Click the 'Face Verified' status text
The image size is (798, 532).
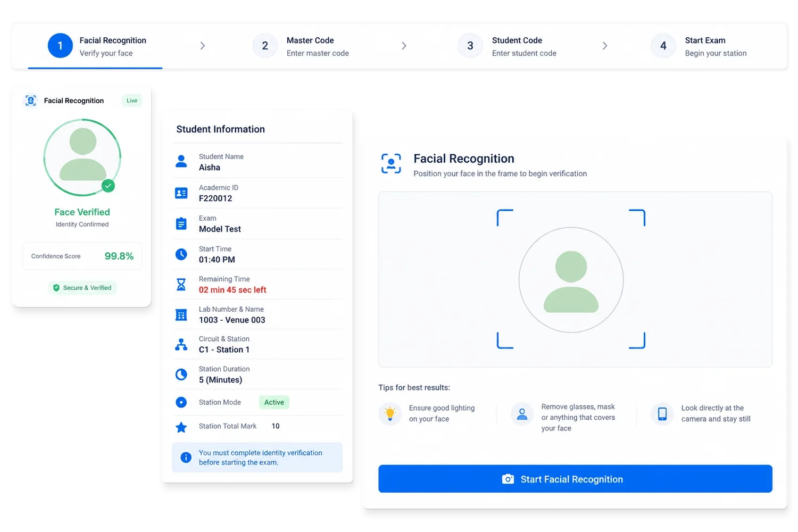(82, 212)
